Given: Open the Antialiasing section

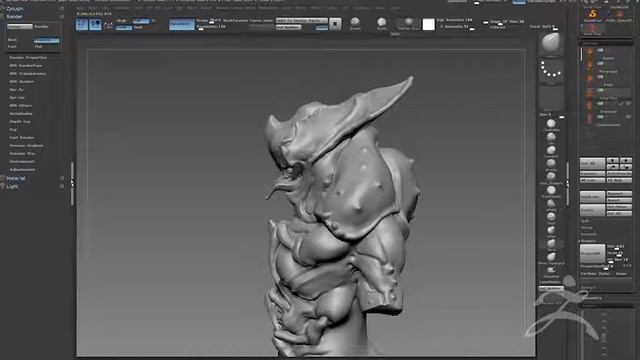Looking at the screenshot, I should pos(21,114).
